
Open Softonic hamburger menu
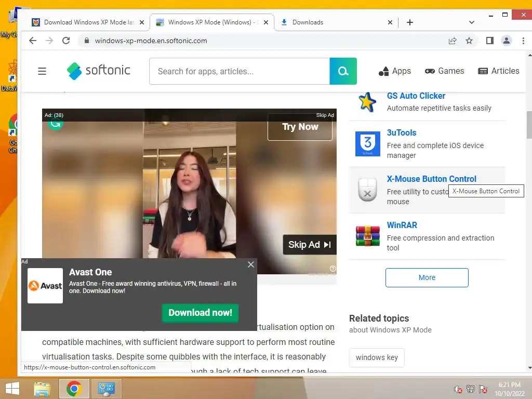pos(42,71)
